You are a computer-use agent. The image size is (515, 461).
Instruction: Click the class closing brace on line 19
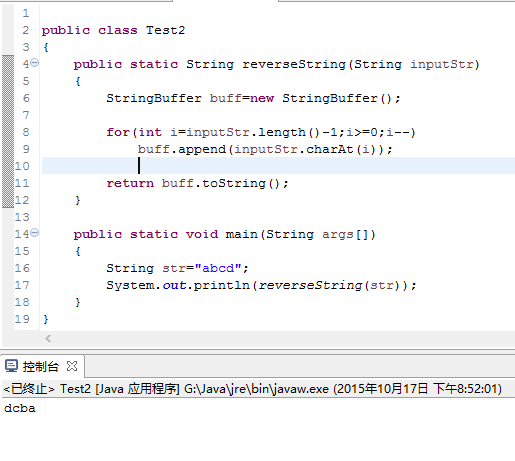[46, 319]
